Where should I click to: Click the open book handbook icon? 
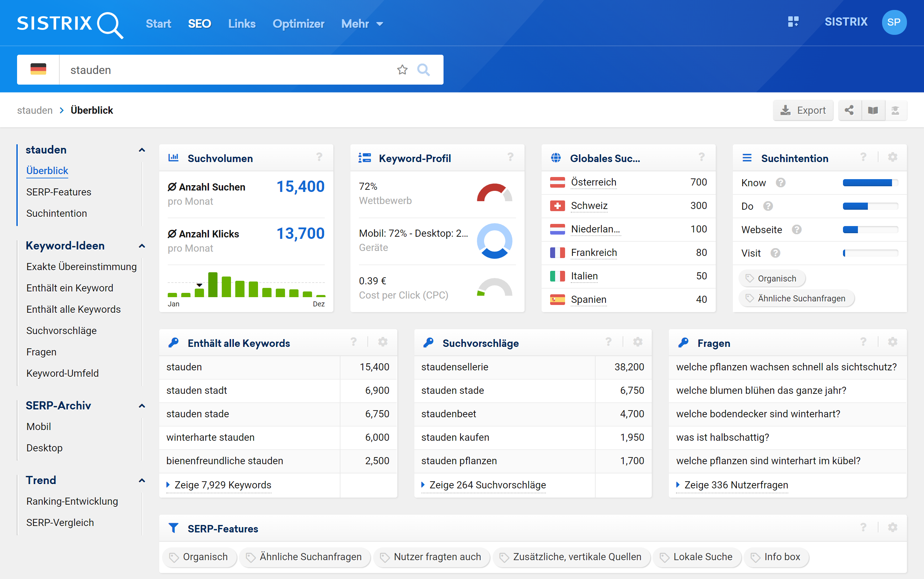point(873,110)
